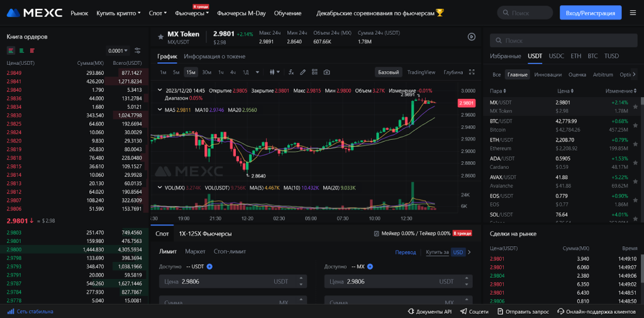644x318 pixels.
Task: Switch chart to Базовый mode
Action: click(x=388, y=72)
